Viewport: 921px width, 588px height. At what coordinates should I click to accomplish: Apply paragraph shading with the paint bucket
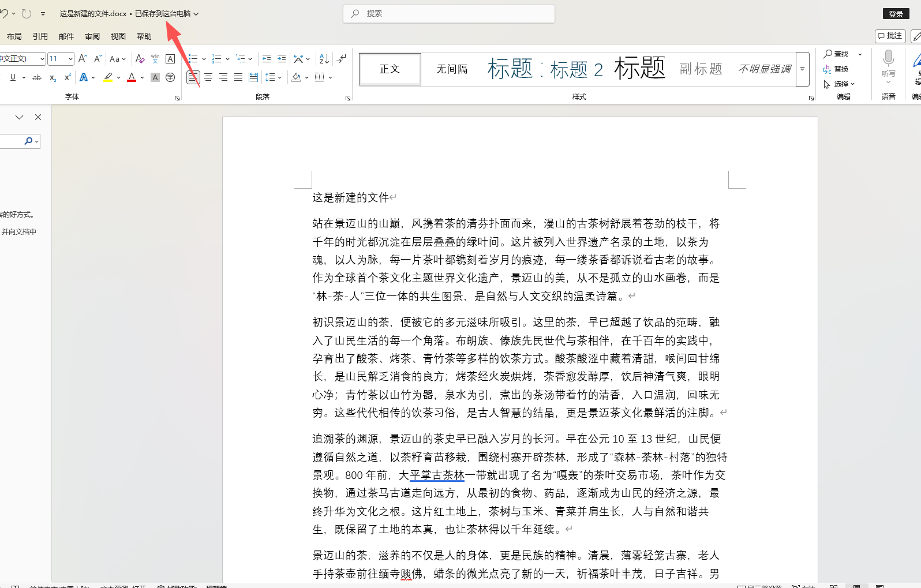click(x=297, y=77)
